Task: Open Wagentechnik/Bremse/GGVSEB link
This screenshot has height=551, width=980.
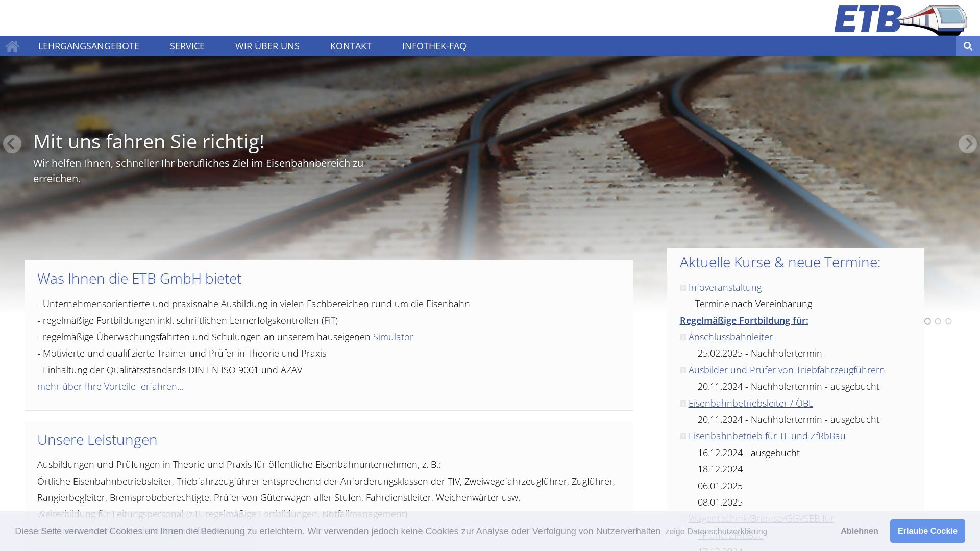Action: pyautogui.click(x=761, y=518)
